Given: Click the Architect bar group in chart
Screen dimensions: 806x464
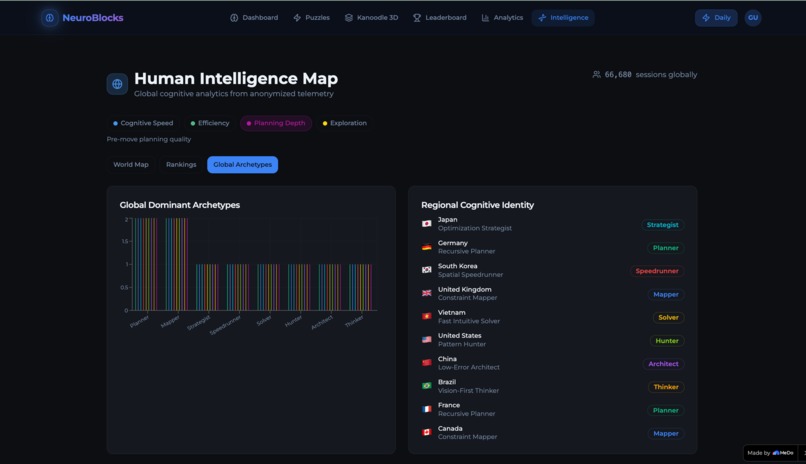Looking at the screenshot, I should (x=329, y=287).
